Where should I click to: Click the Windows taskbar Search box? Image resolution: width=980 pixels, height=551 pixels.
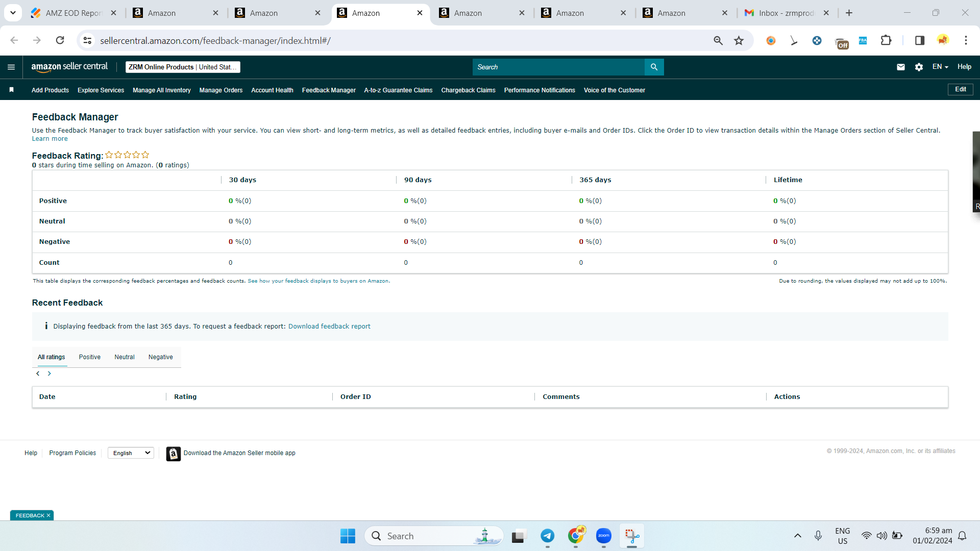tap(434, 536)
